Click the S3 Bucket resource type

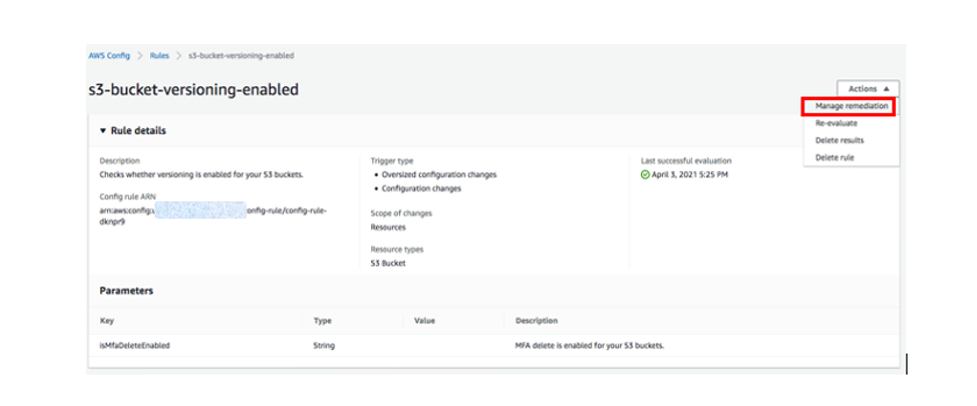[388, 263]
